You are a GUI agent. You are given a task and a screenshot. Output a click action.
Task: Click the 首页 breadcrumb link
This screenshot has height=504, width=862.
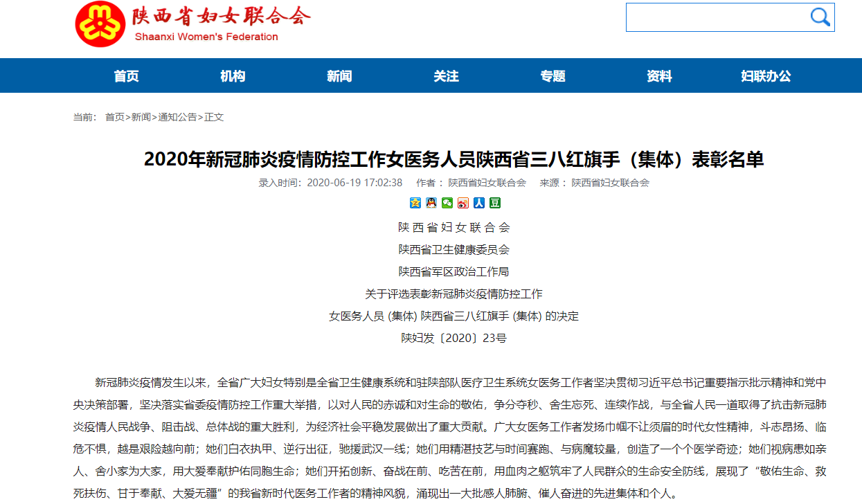point(115,117)
